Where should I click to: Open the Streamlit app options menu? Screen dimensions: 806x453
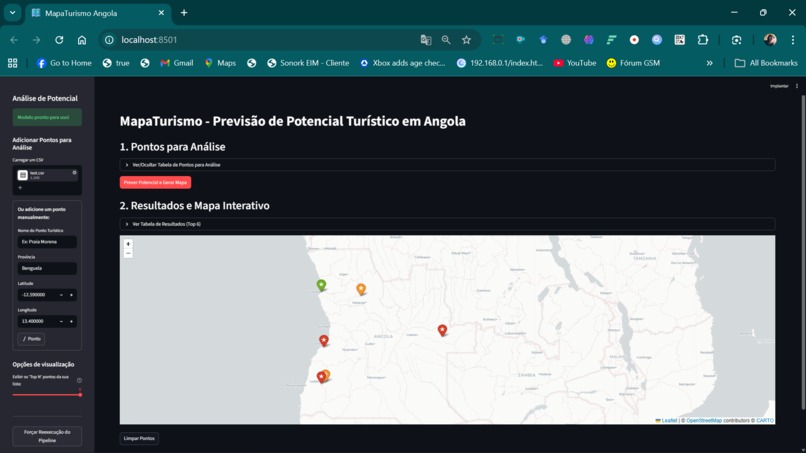pyautogui.click(x=797, y=86)
